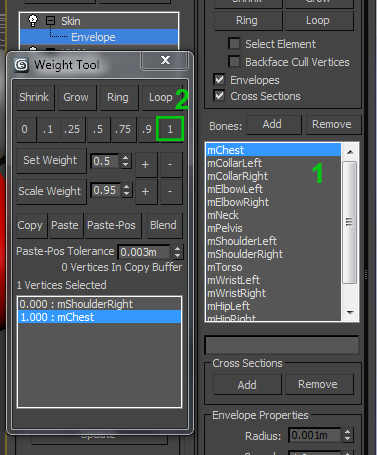Uncheck the Envelopes checkbox
The height and width of the screenshot is (455, 377).
pyautogui.click(x=219, y=80)
